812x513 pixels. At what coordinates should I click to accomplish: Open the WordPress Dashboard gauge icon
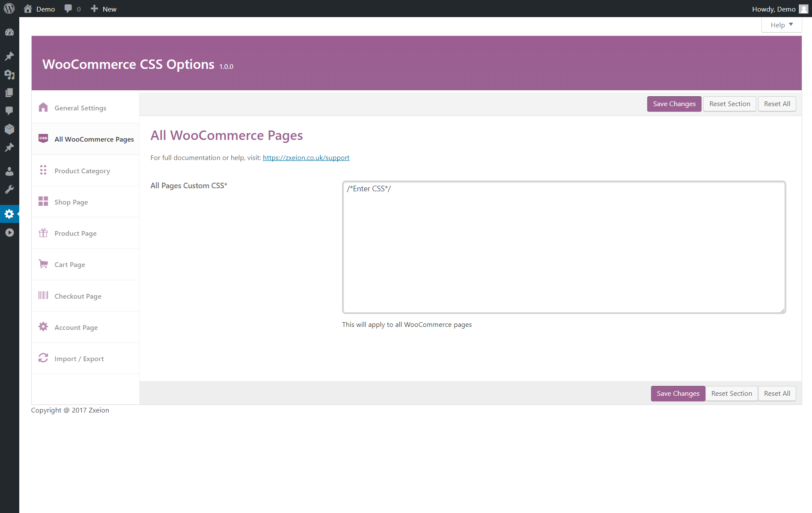[x=9, y=32]
